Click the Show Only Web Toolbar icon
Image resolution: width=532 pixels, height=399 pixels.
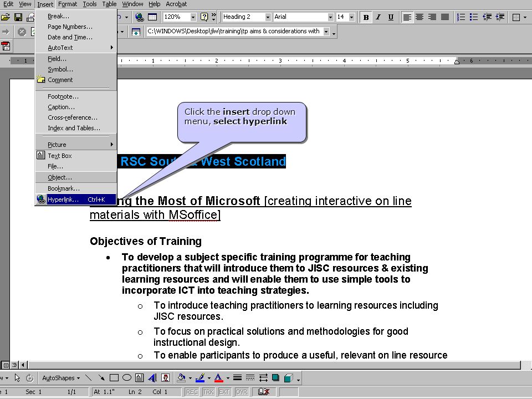coord(136,32)
